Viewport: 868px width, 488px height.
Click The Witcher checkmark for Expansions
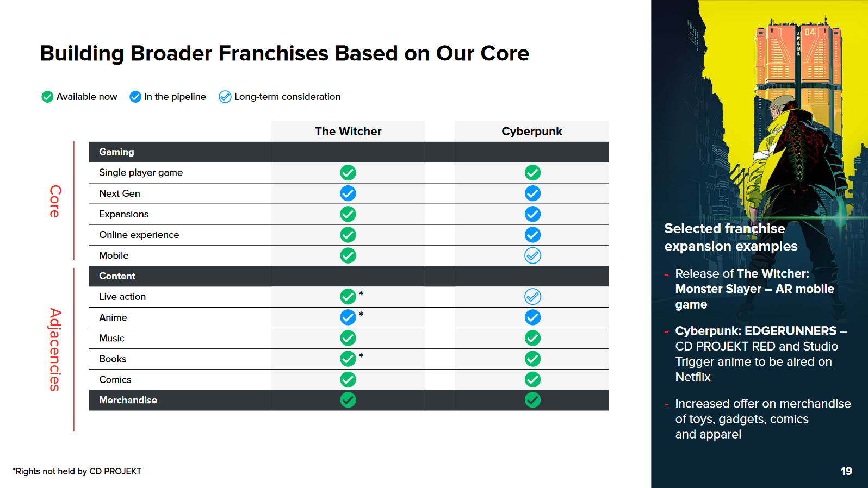coord(348,214)
